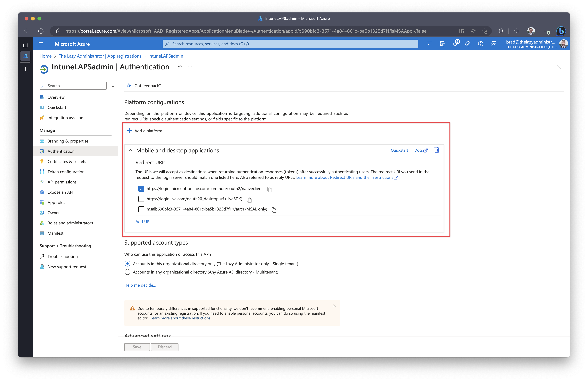Image resolution: width=588 pixels, height=381 pixels.
Task: Collapse the Mobile and desktop applications section
Action: click(x=130, y=150)
